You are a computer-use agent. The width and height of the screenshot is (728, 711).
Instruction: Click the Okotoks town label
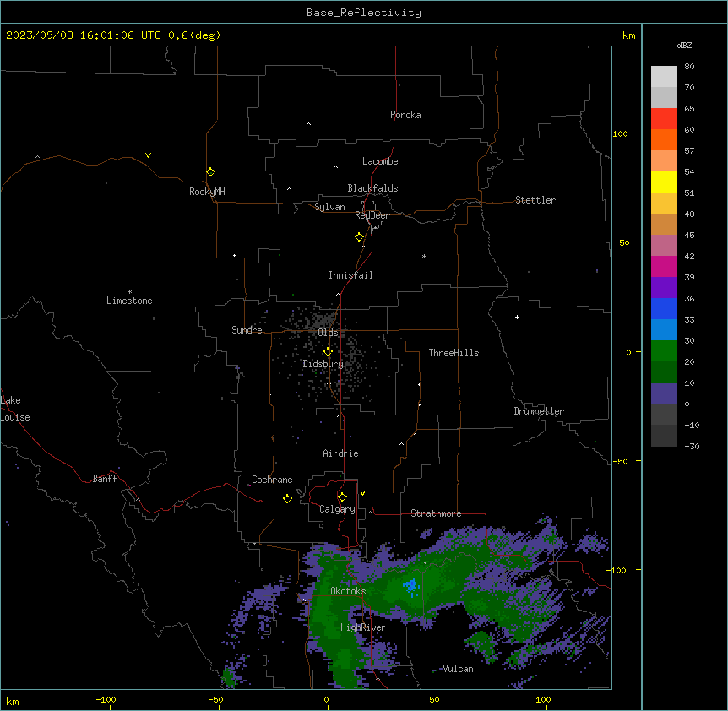tap(348, 591)
